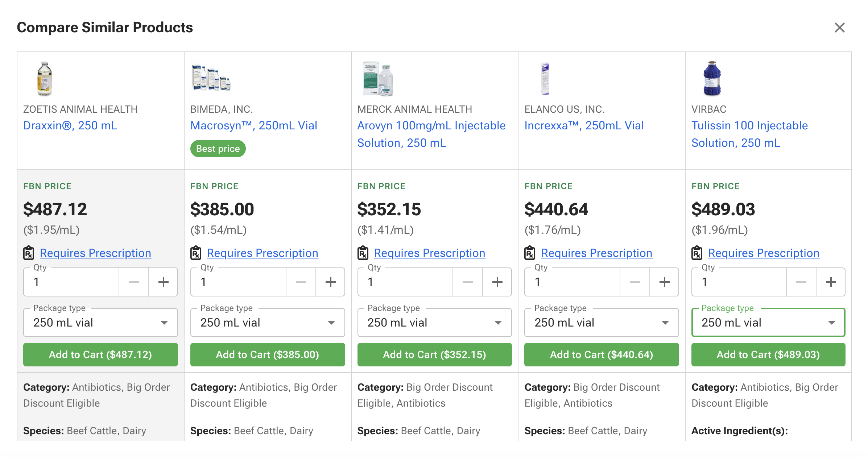Viewport: 868px width, 457px height.
Task: Click the Rx icon for Increxxa
Action: [x=530, y=253]
